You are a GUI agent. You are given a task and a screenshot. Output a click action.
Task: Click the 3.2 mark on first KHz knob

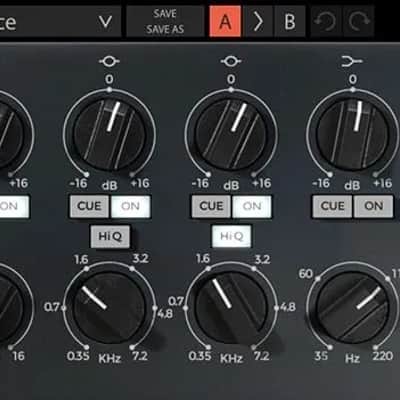(x=140, y=259)
